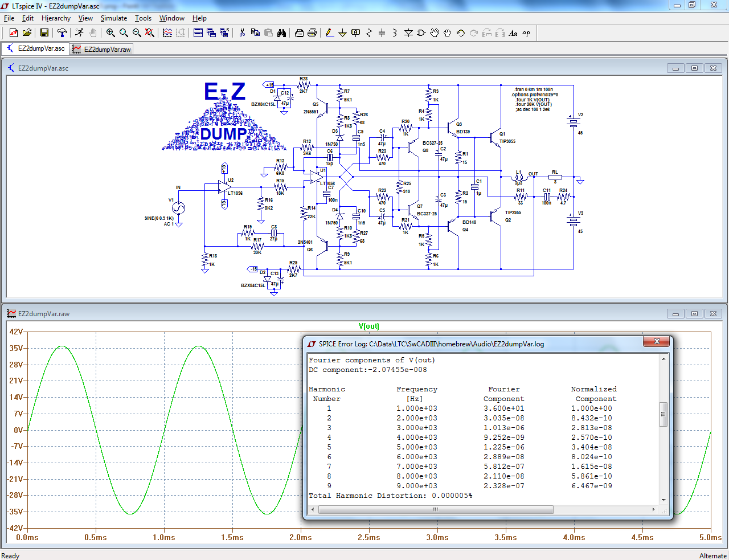Viewport: 729px width, 560px height.
Task: Select the Move open-hand tool
Action: (435, 33)
